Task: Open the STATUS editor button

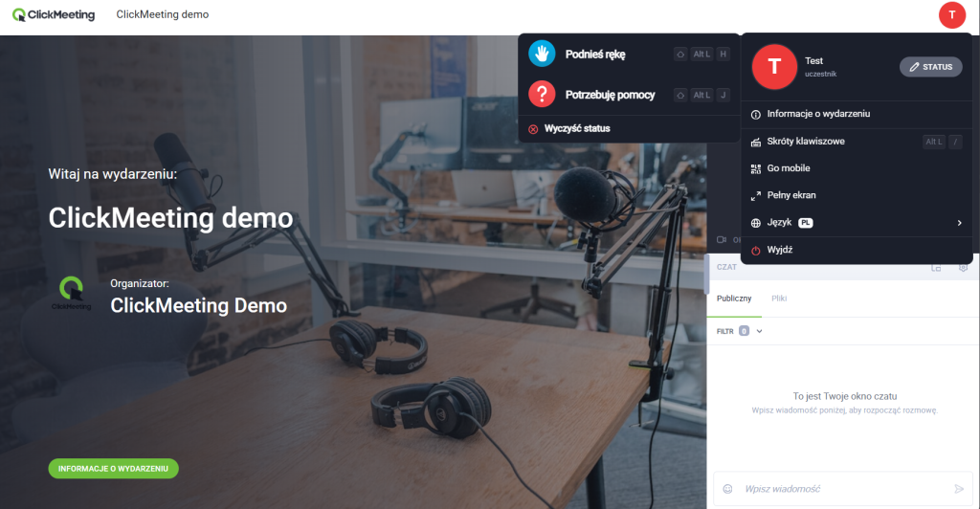Action: [930, 67]
